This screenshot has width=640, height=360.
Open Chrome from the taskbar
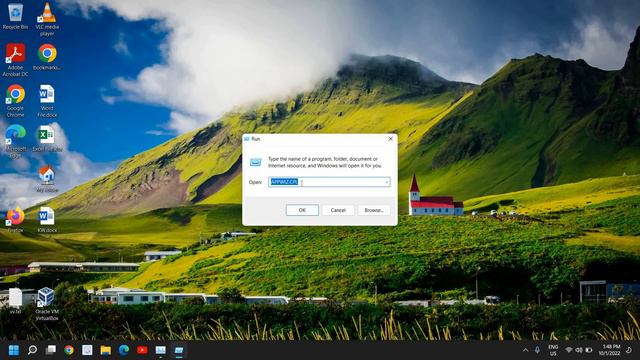[x=69, y=350]
